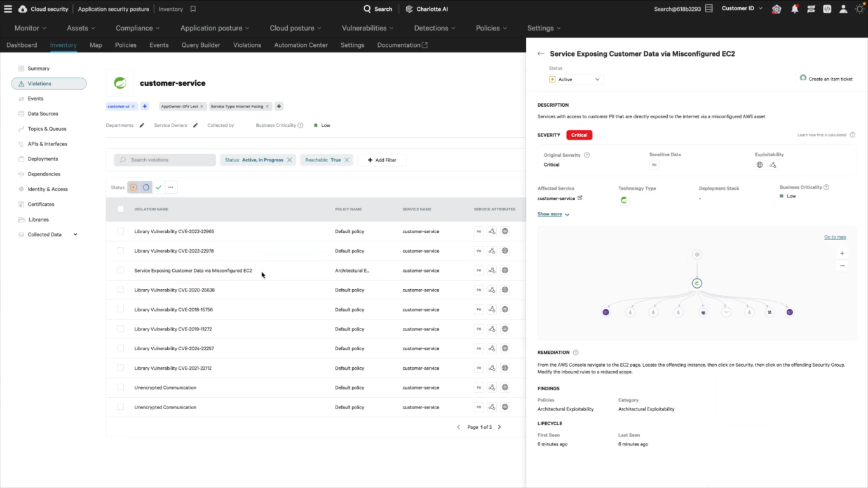
Task: Check the Library Vulnerability CVE-2022-22965 row
Action: (x=121, y=231)
